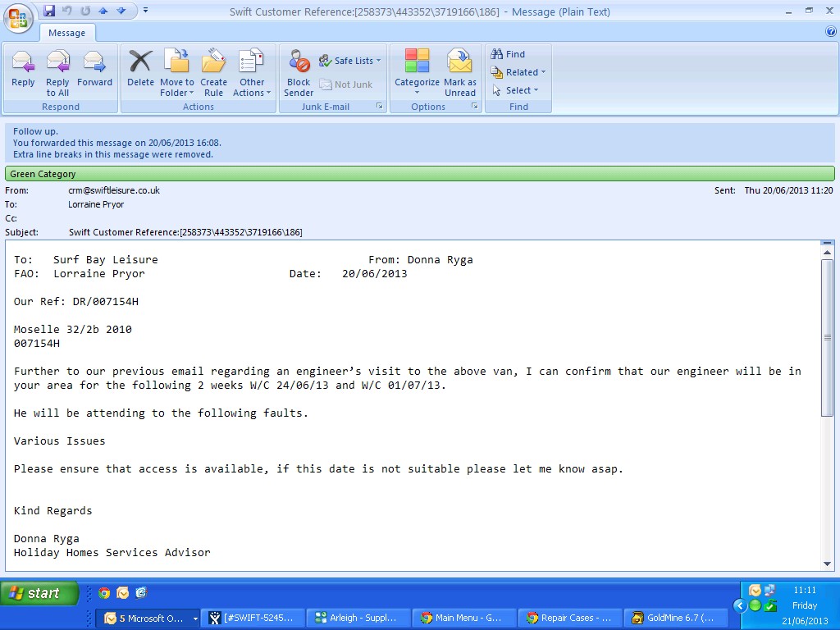The image size is (840, 630).
Task: Click the greyed Not Junk button
Action: (346, 84)
